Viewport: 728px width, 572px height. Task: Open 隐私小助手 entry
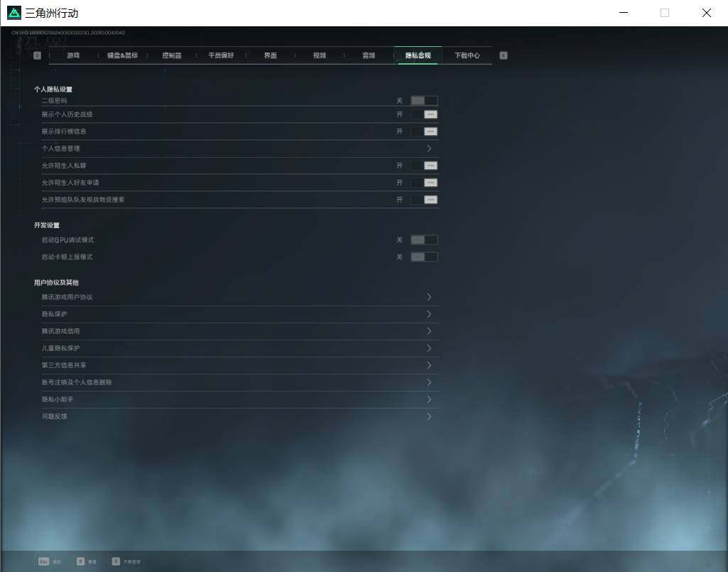click(239, 399)
